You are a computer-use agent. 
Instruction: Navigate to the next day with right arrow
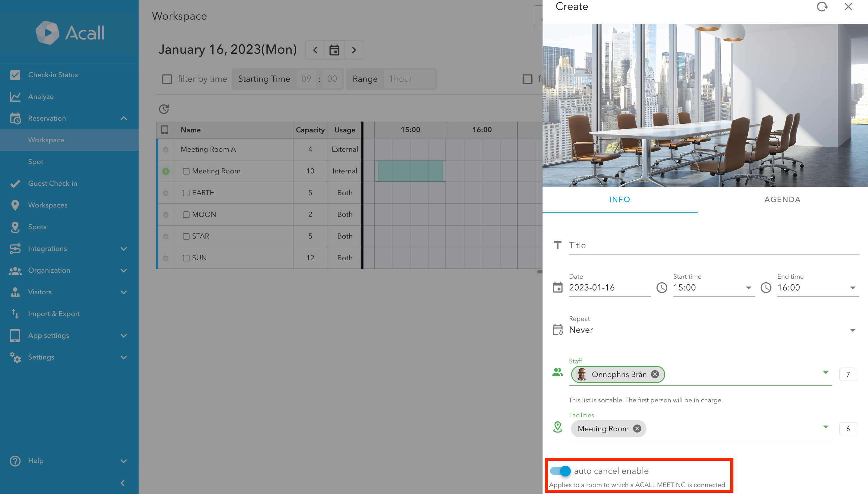click(x=354, y=50)
